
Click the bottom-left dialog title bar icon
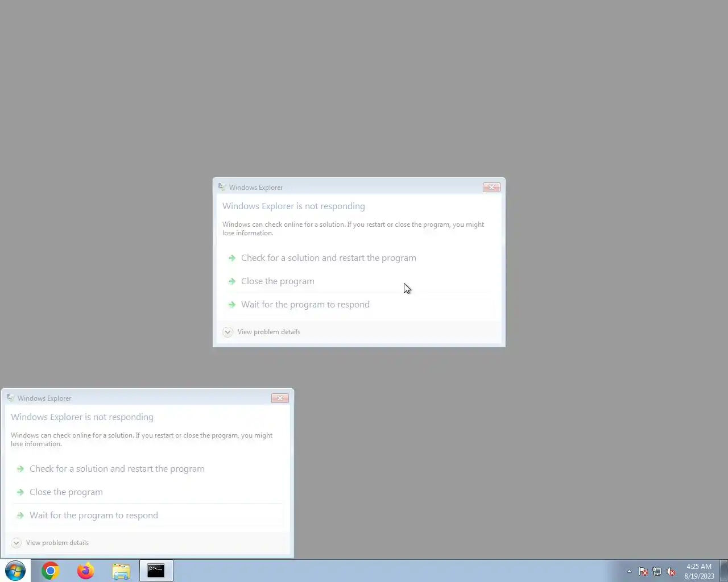pos(11,398)
